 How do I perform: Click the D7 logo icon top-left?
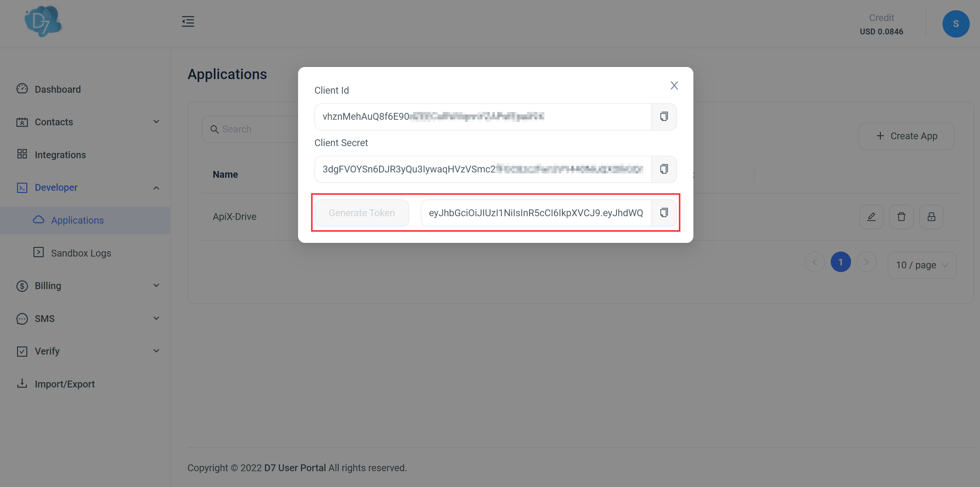43,23
